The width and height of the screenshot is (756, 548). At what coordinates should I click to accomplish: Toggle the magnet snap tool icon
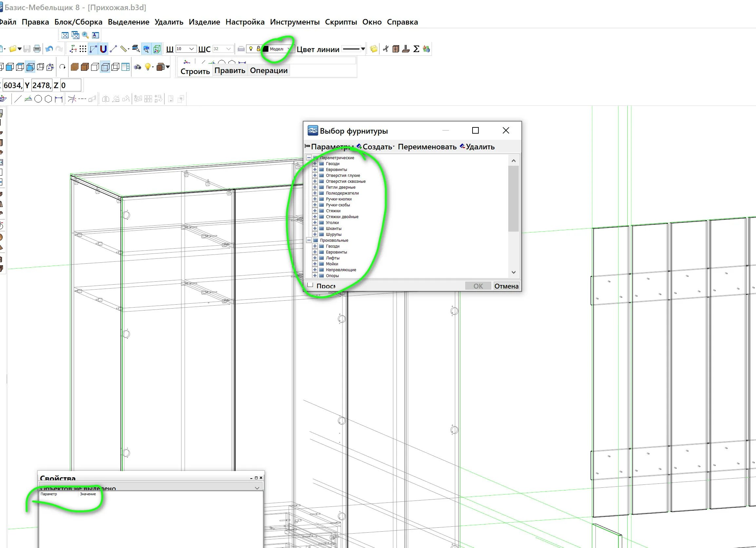pyautogui.click(x=103, y=49)
